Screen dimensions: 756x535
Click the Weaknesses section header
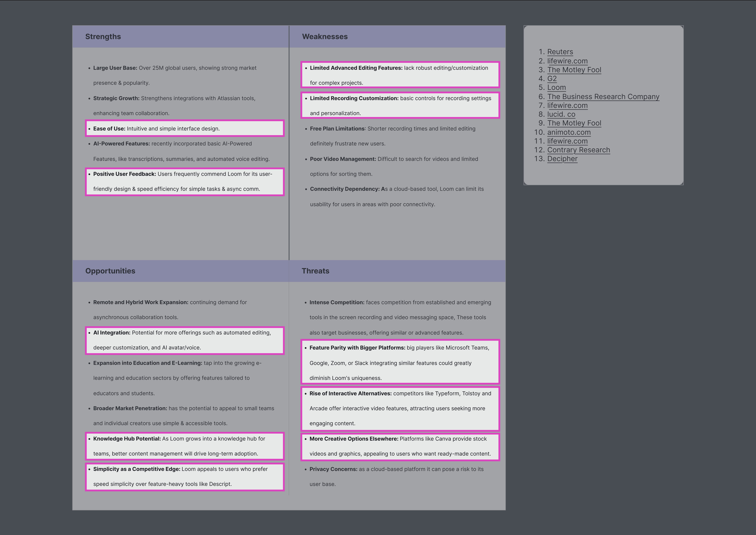tap(325, 37)
